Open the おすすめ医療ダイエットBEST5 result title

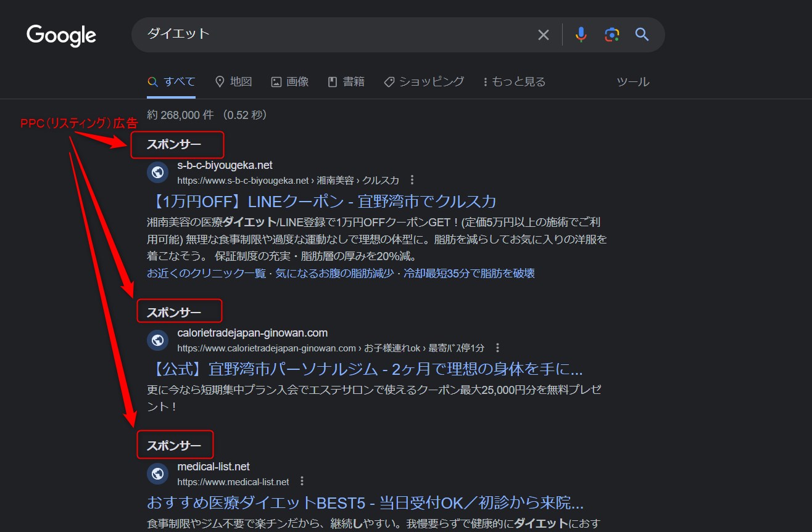point(365,502)
